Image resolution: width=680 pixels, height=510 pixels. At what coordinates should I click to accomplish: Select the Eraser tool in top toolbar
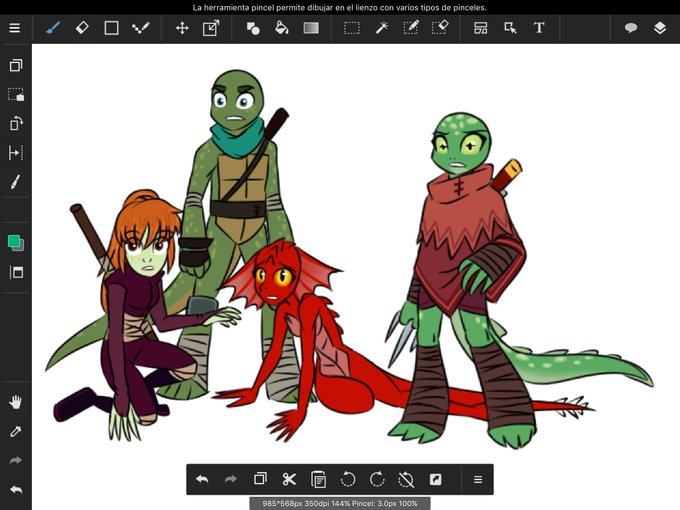82,28
